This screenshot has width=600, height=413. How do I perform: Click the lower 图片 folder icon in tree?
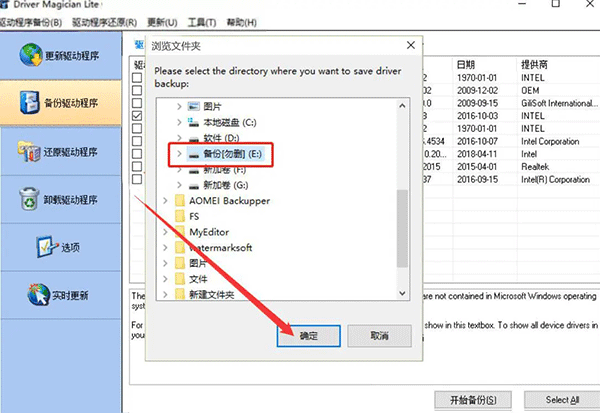(x=180, y=263)
